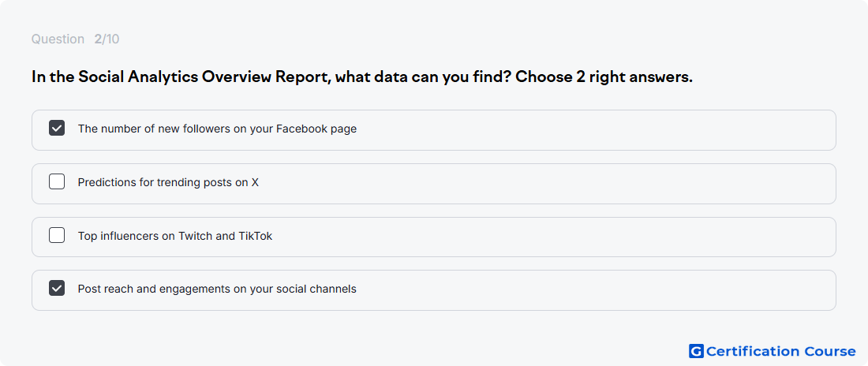The width and height of the screenshot is (868, 366).
Task: Click 'what data can you find?' in heading
Action: tap(423, 77)
